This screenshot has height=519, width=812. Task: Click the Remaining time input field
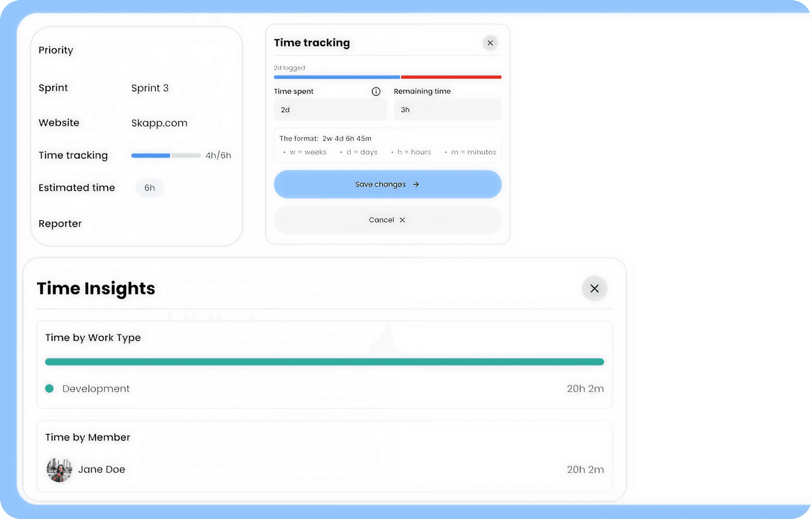[447, 110]
